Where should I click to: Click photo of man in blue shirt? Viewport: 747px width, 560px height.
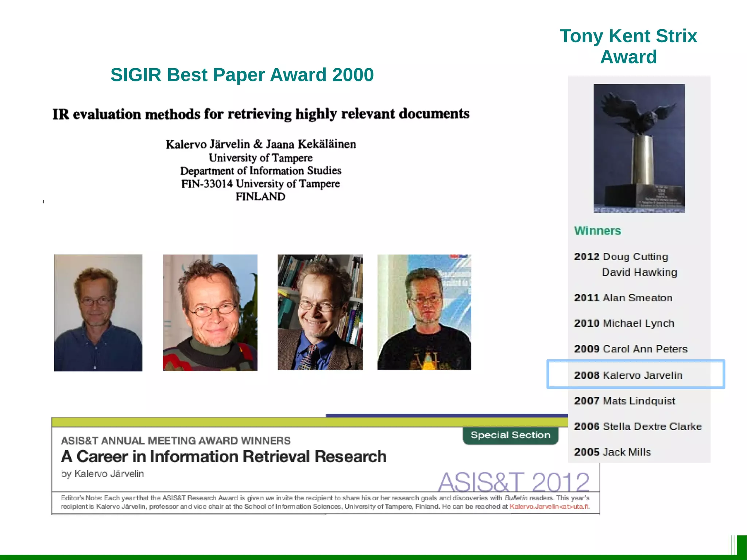[98, 313]
